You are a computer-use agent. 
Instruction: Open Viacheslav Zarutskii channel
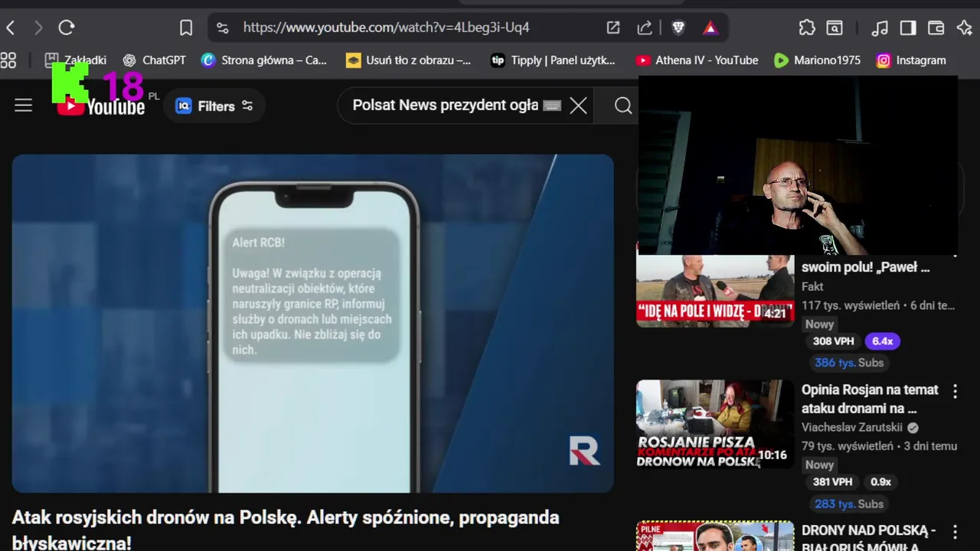click(852, 427)
